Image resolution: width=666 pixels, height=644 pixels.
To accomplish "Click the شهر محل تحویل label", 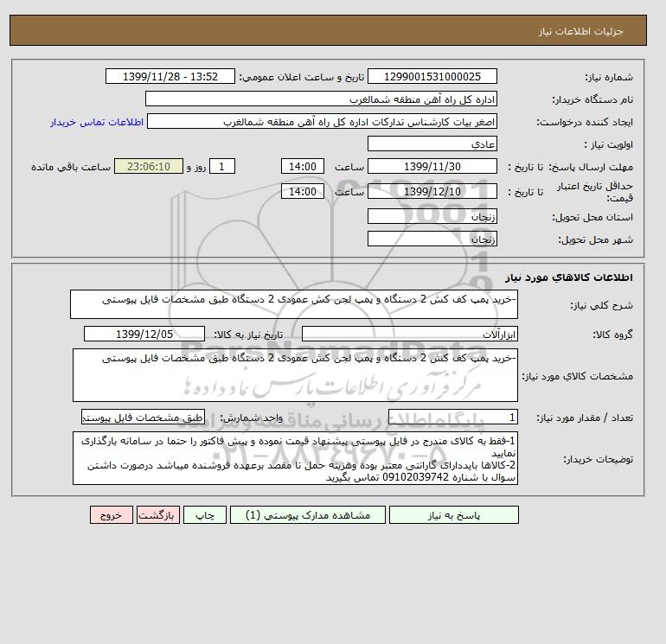I will (x=595, y=239).
